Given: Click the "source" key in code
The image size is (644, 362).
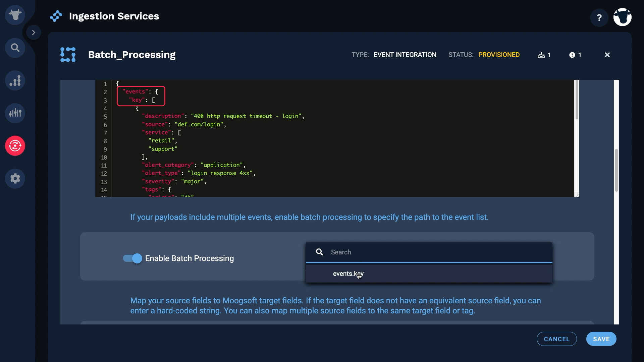Looking at the screenshot, I should tap(155, 124).
